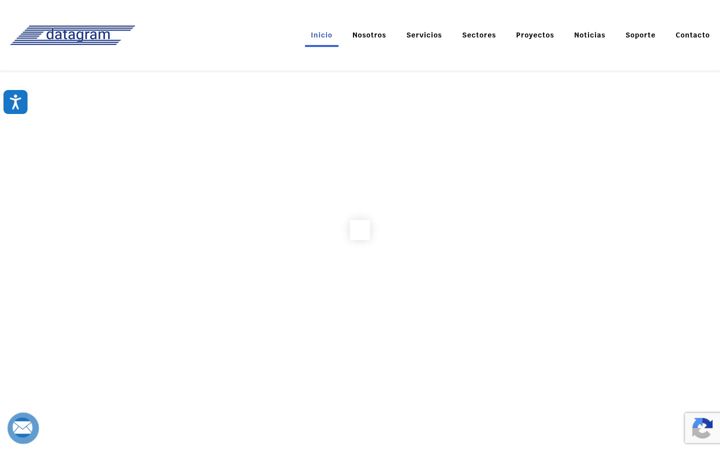This screenshot has width=720, height=450.
Task: Open the accessibility options widget
Action: pos(16,102)
